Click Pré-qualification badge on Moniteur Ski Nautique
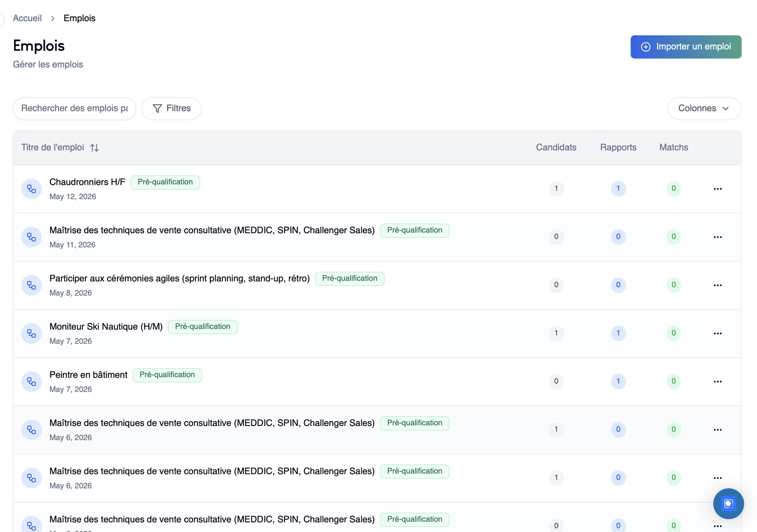This screenshot has height=532, width=757. pos(203,327)
